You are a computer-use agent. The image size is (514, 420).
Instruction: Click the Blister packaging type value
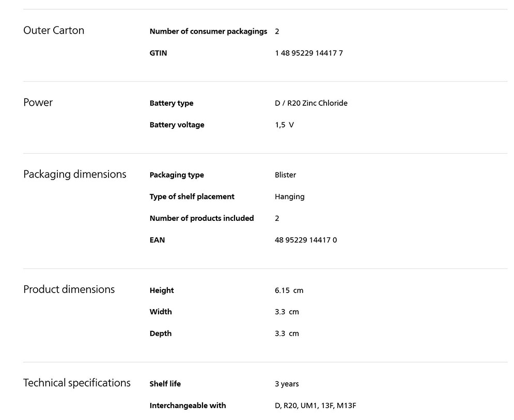tap(285, 175)
